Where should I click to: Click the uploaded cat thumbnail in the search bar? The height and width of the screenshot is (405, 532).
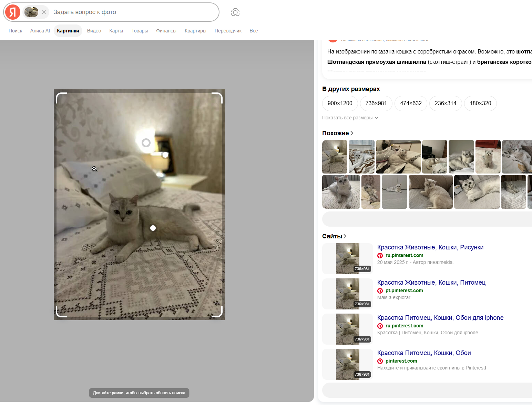pos(31,12)
